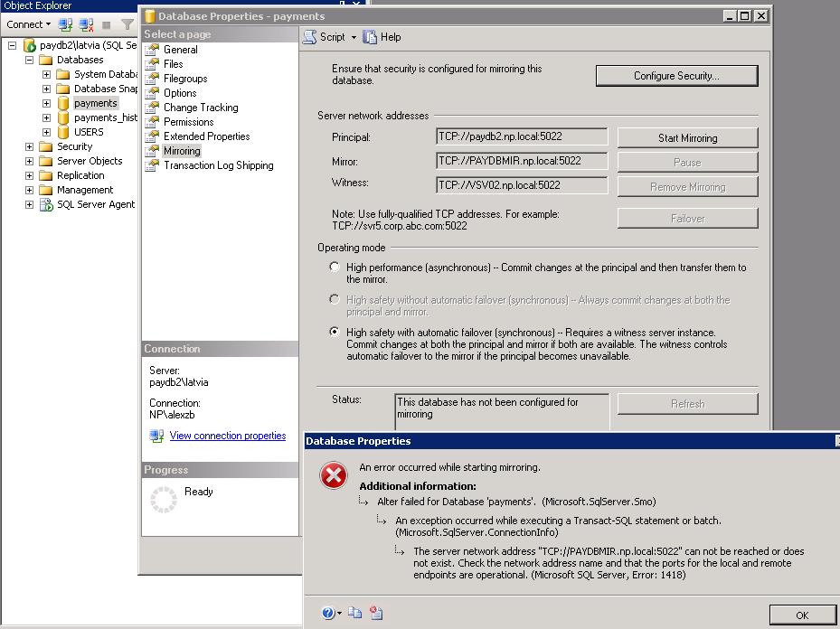This screenshot has width=840, height=629.
Task: Open the General page label
Action: click(181, 50)
